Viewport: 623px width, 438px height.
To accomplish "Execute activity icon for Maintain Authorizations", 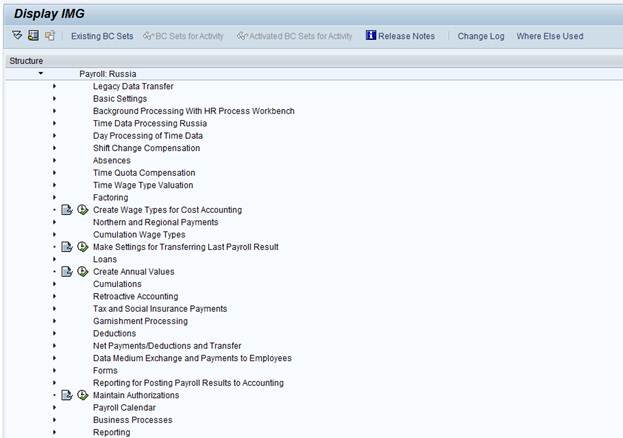I will (x=82, y=395).
